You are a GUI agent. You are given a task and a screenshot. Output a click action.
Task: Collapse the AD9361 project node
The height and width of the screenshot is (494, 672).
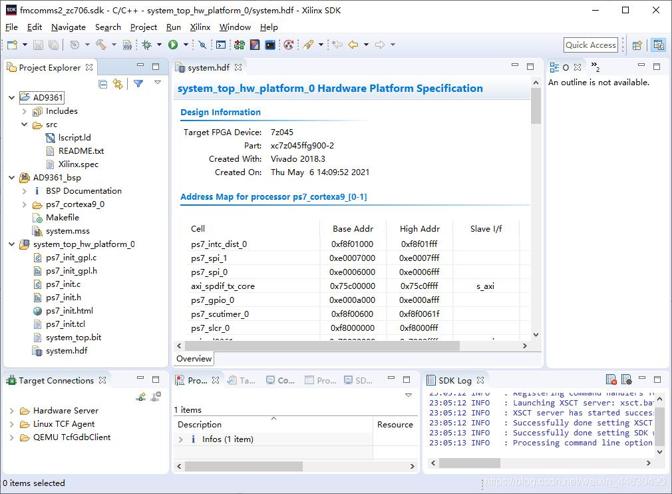[x=12, y=98]
